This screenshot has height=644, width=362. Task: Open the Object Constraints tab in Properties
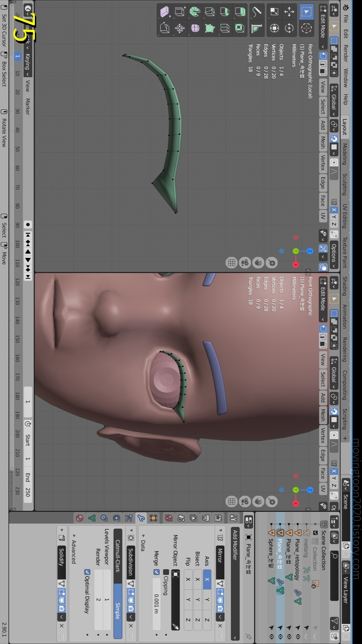pos(104,518)
